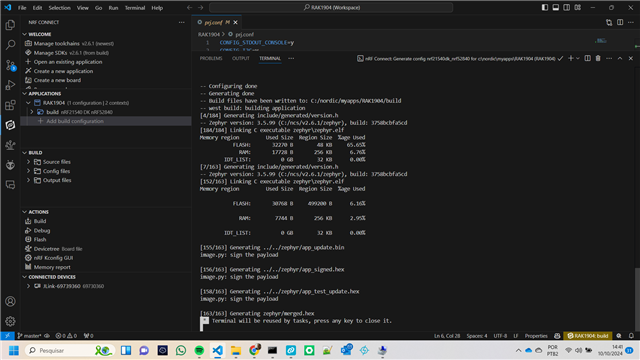The height and width of the screenshot is (360, 640).
Task: Click Create a new board
Action: (x=57, y=80)
